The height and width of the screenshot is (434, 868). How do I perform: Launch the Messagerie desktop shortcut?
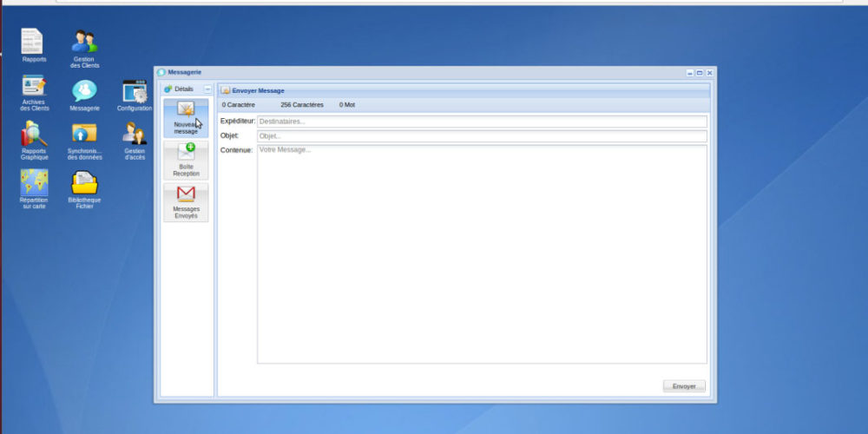click(84, 90)
